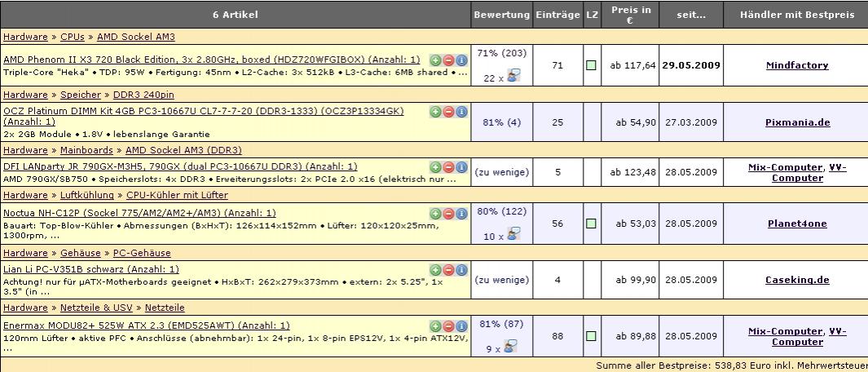Remove Enermax MODU82+ 525W from list
868x372 pixels.
pyautogui.click(x=448, y=326)
